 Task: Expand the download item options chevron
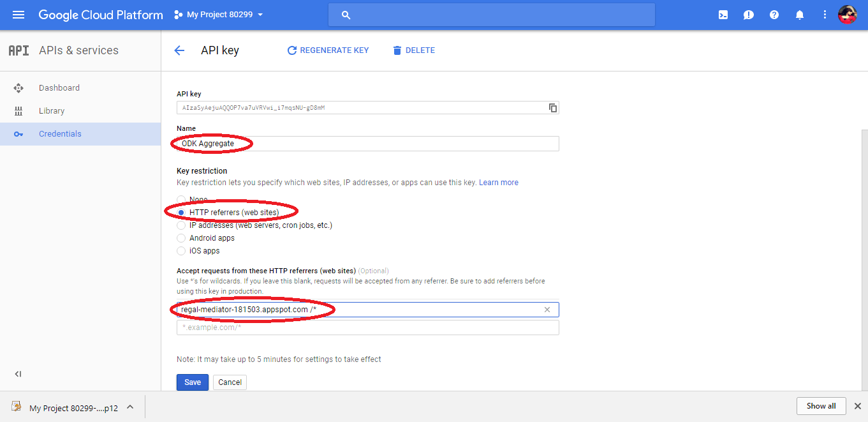point(130,407)
